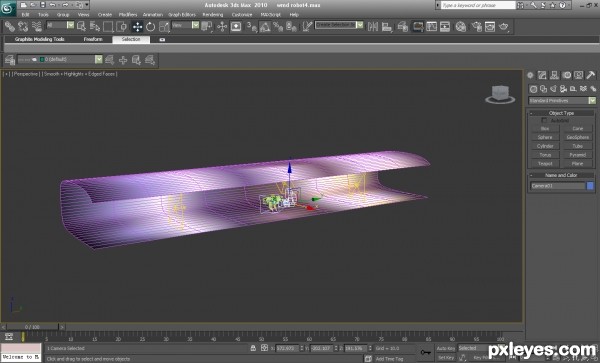Activate the Select and Rotate tool
This screenshot has height=363, width=600.
(x=150, y=26)
